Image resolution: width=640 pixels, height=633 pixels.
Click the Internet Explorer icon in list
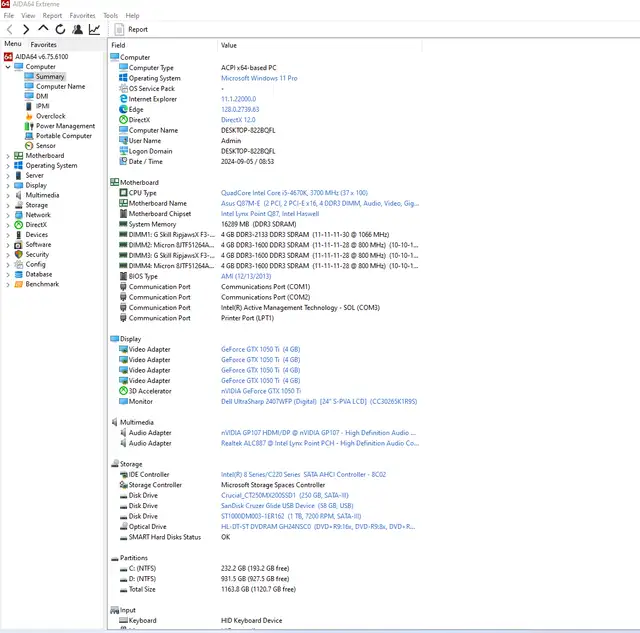coord(123,99)
